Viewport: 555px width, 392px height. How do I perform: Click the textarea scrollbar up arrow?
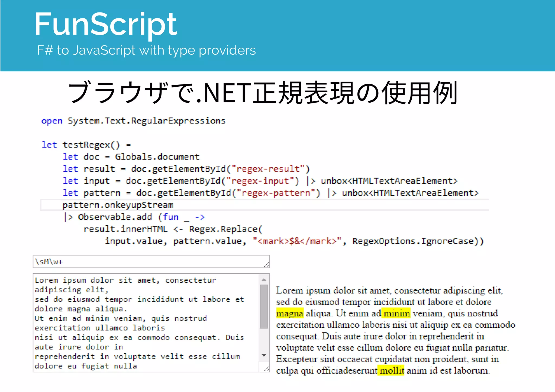pos(264,279)
